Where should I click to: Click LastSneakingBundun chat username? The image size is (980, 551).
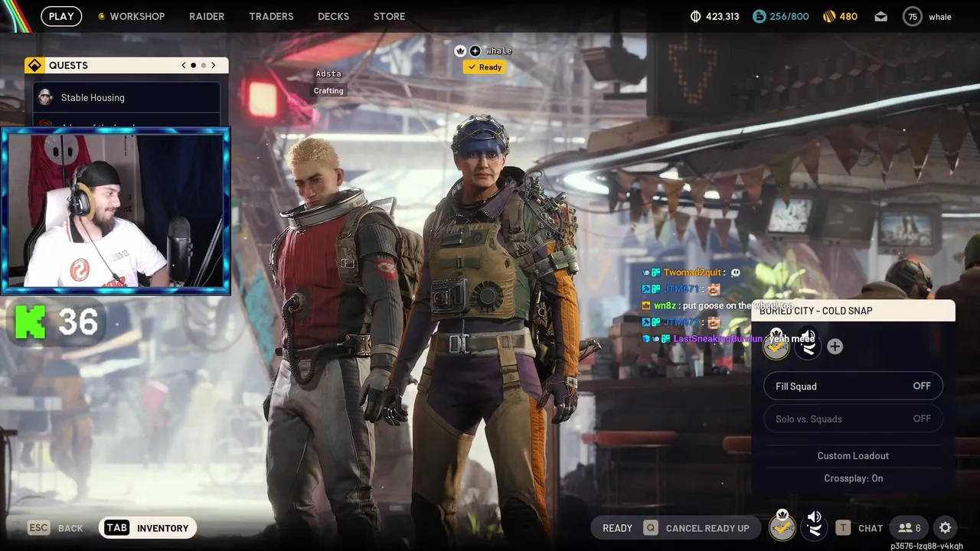pos(717,338)
